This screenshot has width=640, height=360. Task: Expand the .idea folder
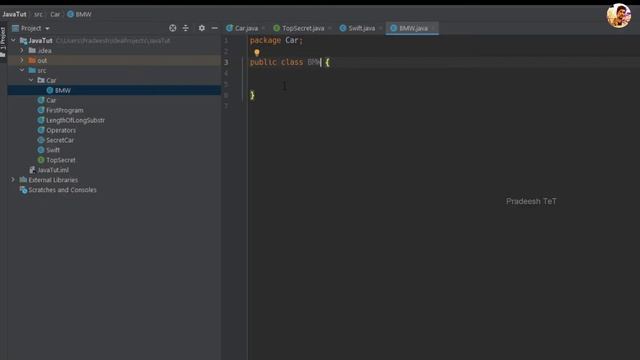click(22, 51)
